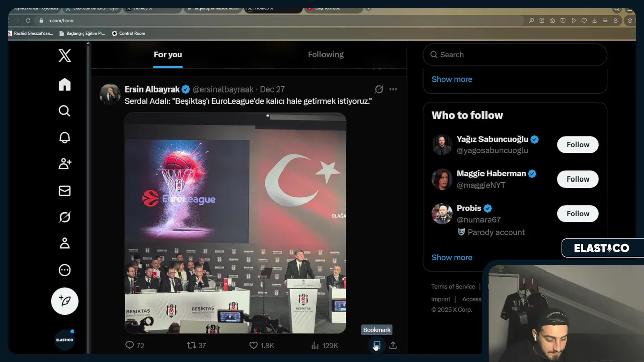The height and width of the screenshot is (362, 644).
Task: Go to Home via the house icon
Action: click(x=65, y=84)
